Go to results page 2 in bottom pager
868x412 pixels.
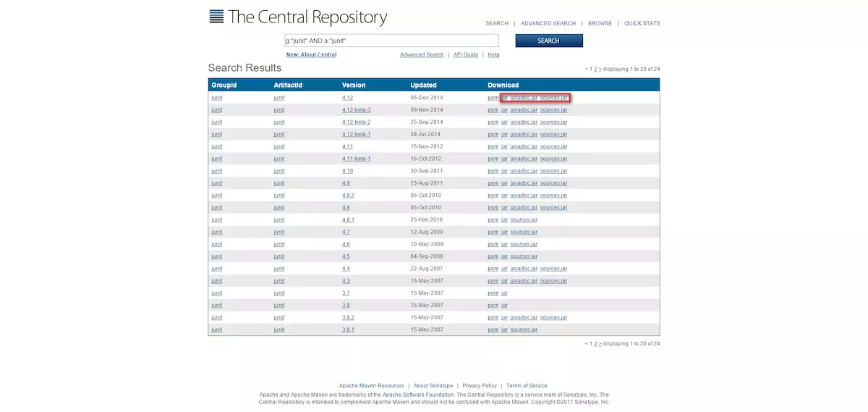(595, 343)
